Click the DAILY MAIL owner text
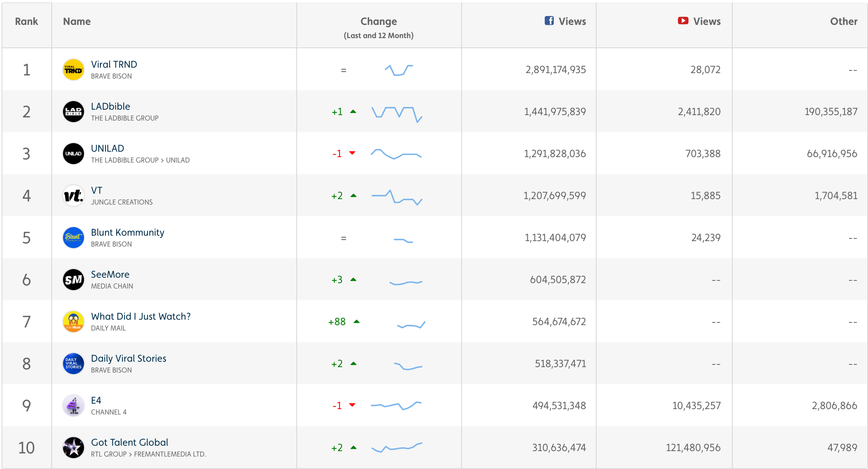 click(x=108, y=328)
